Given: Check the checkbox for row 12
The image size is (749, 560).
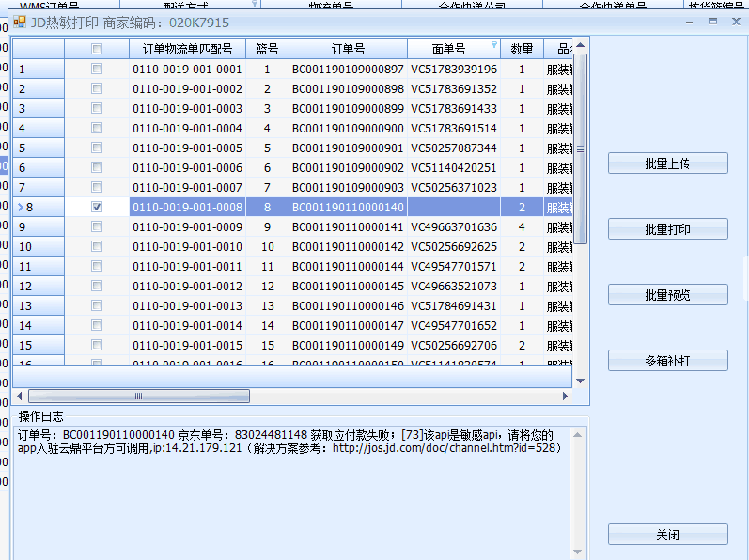Looking at the screenshot, I should pos(97,286).
